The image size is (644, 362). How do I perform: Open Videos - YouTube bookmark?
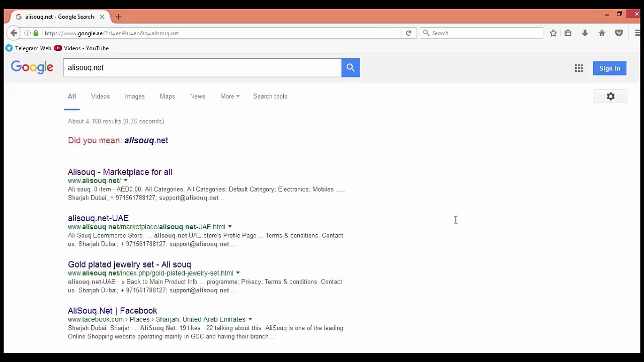(82, 48)
